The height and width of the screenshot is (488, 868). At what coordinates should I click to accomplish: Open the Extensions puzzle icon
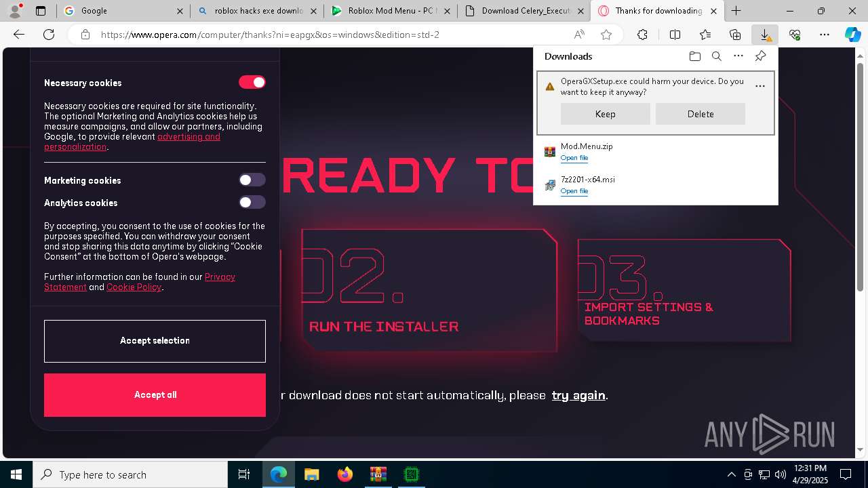[x=642, y=35]
